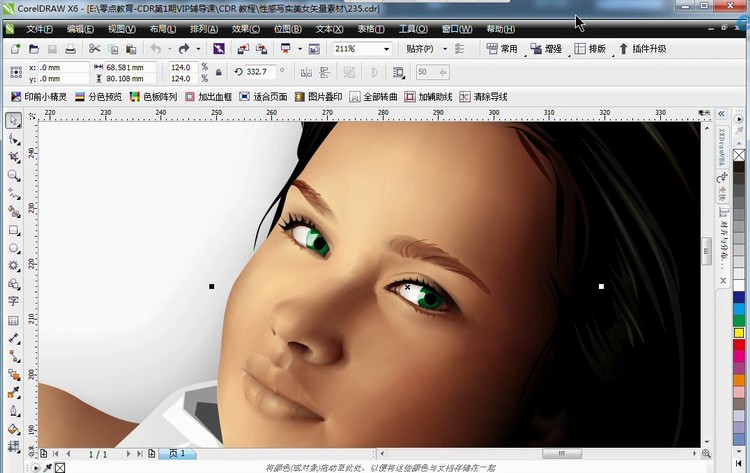Click the 全部转曲 button
The image size is (750, 473).
click(374, 97)
